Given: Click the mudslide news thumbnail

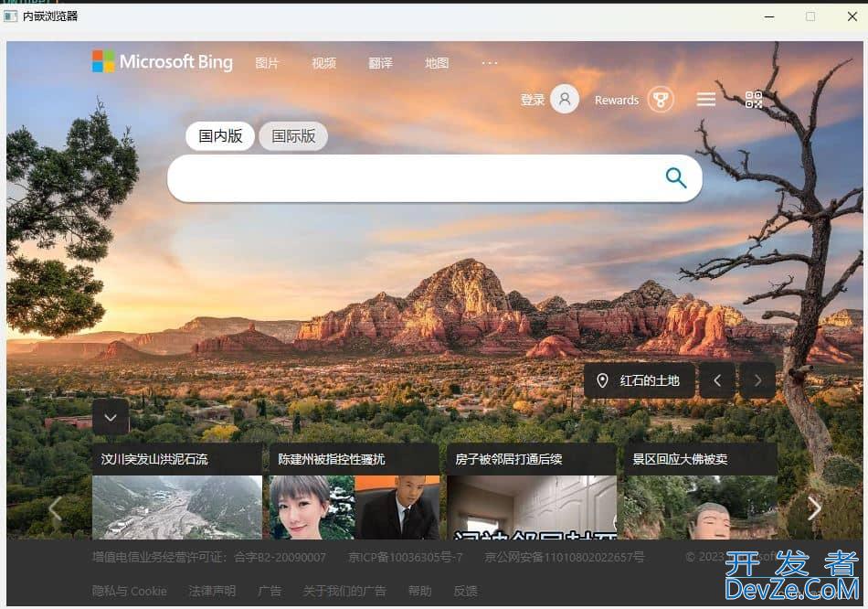Looking at the screenshot, I should (177, 507).
